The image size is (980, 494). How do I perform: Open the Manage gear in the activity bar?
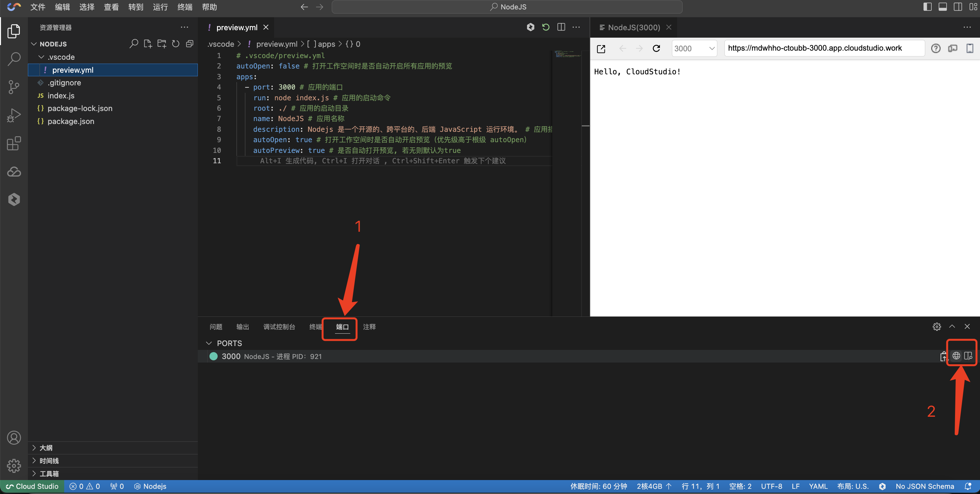click(x=14, y=465)
